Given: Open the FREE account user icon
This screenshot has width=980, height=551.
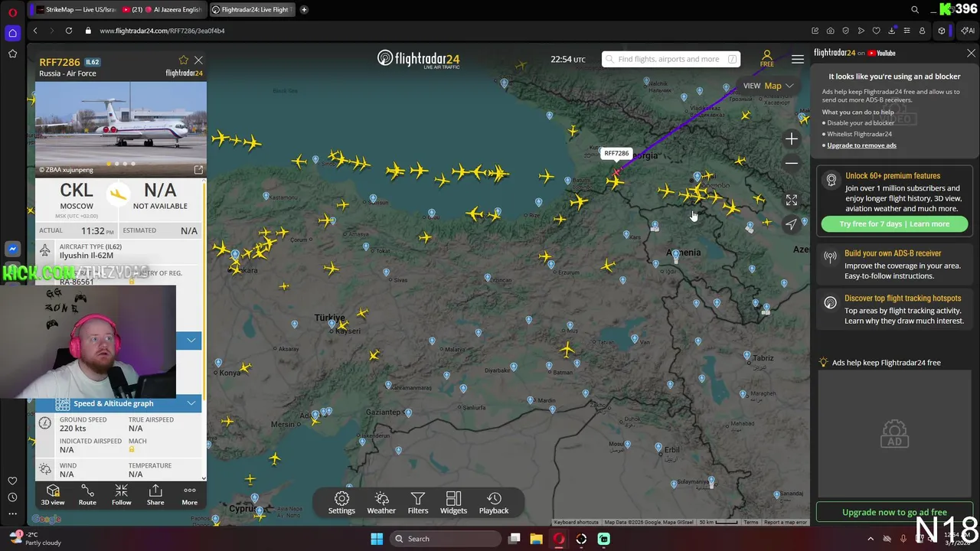Looking at the screenshot, I should pyautogui.click(x=766, y=59).
